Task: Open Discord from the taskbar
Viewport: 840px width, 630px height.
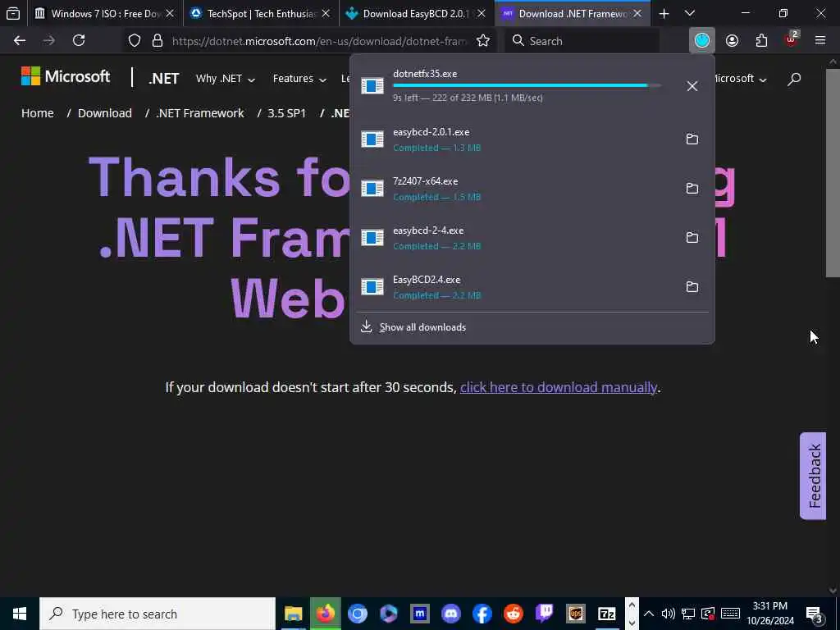Action: [450, 614]
